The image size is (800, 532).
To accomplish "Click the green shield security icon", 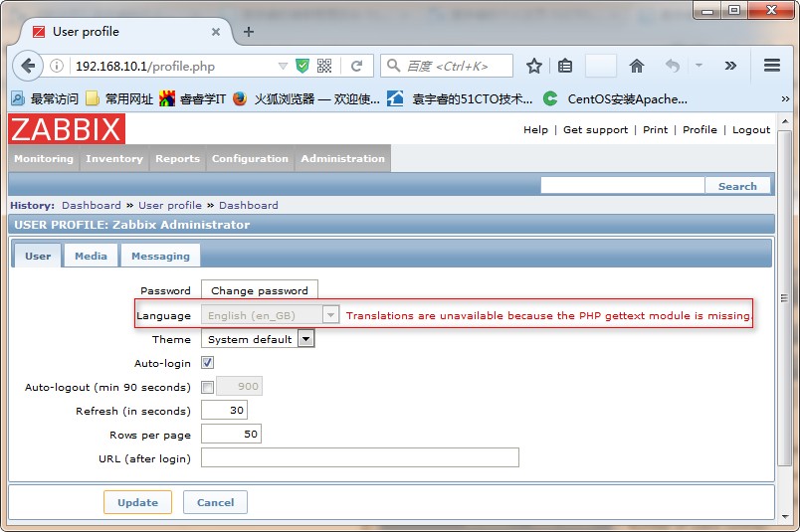I will (302, 66).
